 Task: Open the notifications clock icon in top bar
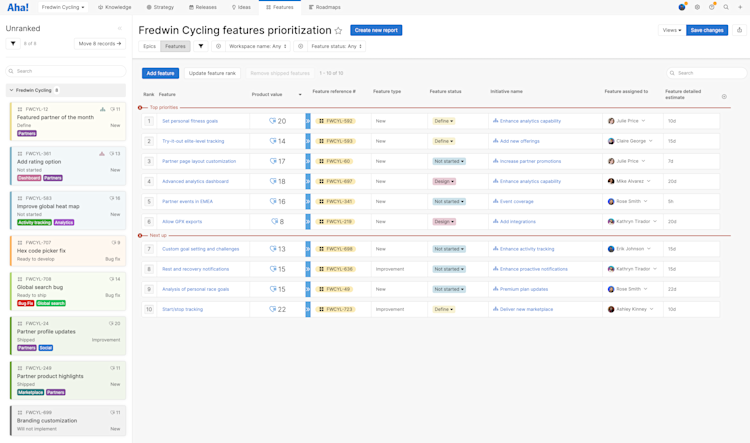pos(712,7)
